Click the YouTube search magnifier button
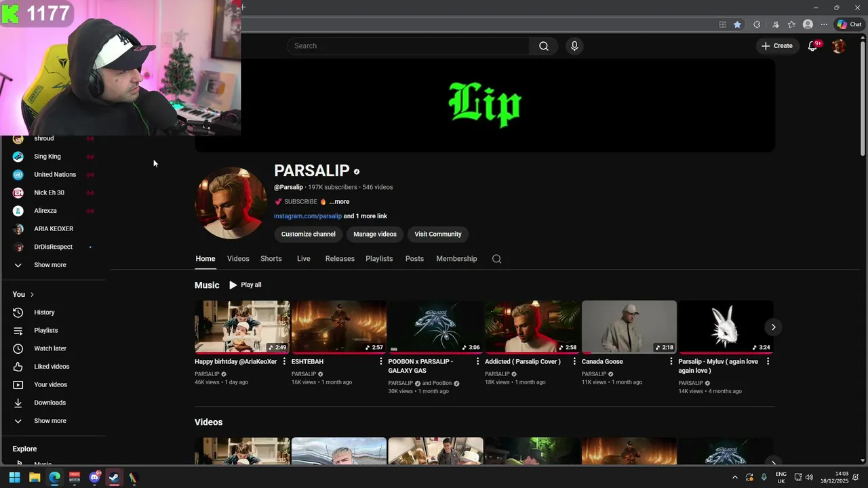Viewport: 868px width, 488px height. pyautogui.click(x=544, y=46)
